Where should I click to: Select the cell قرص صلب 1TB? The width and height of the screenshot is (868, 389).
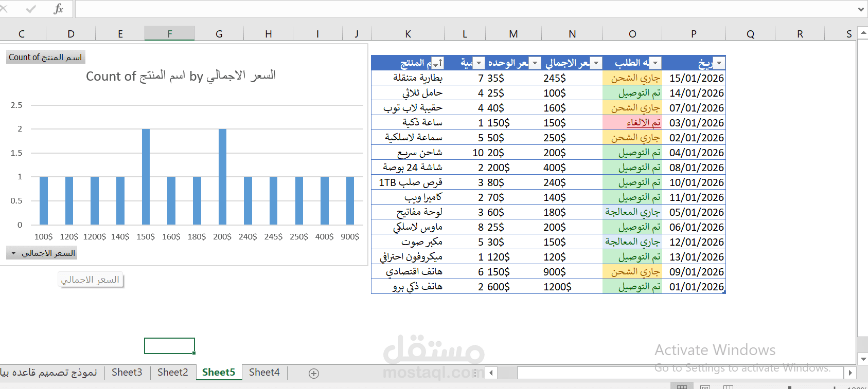point(408,182)
